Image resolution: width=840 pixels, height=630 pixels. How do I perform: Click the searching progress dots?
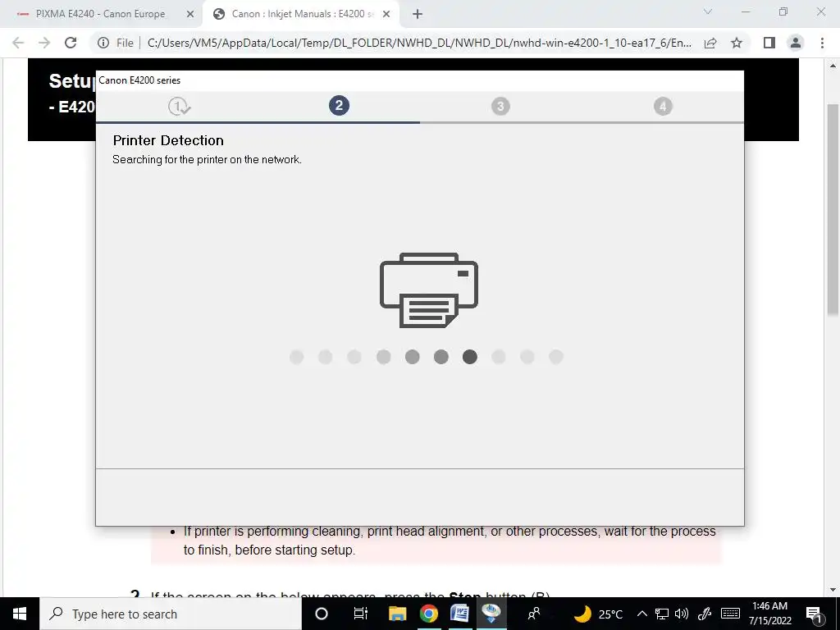click(x=426, y=357)
